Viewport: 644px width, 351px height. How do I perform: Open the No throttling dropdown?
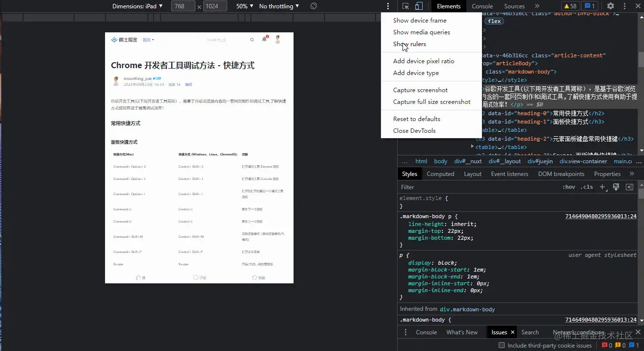(x=279, y=6)
